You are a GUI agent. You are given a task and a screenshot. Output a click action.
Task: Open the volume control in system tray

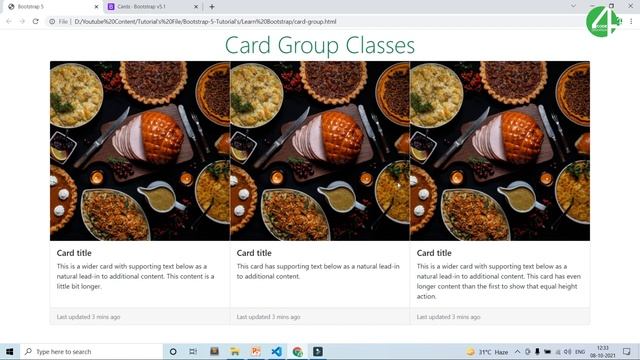tap(567, 351)
